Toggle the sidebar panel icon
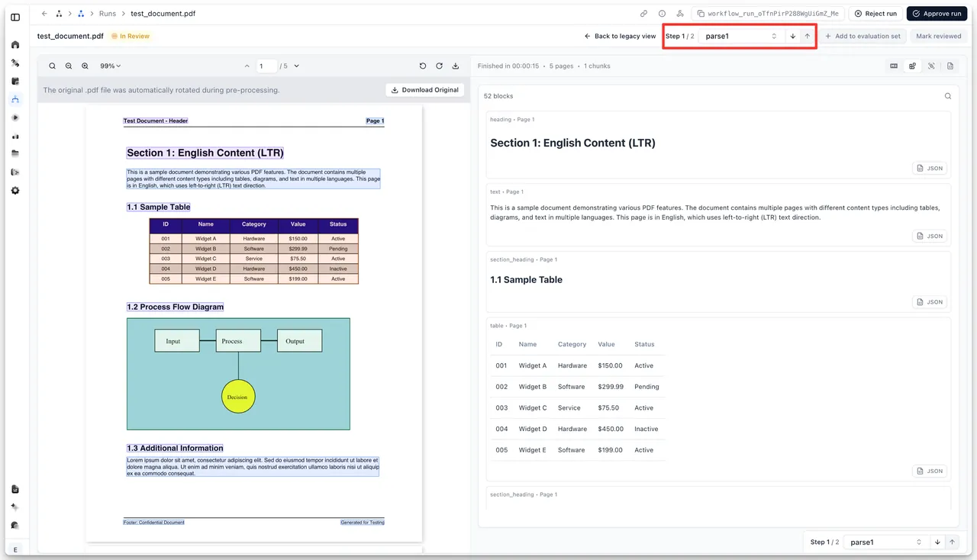The width and height of the screenshot is (977, 560). pos(15,17)
